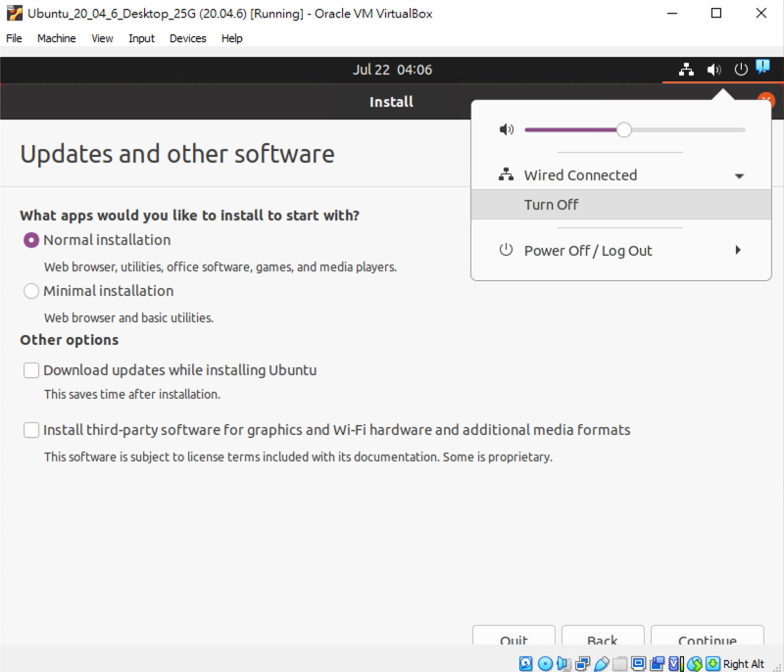Select the Minimal installation option
Image resolution: width=784 pixels, height=672 pixels.
[31, 291]
